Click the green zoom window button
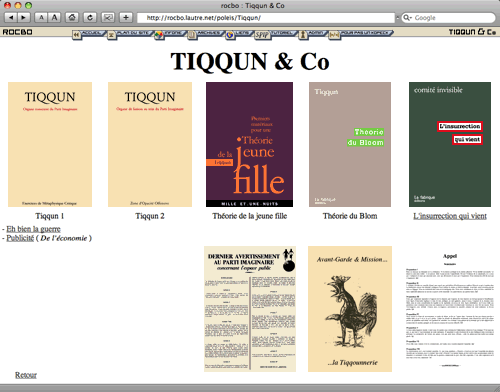 pos(29,5)
